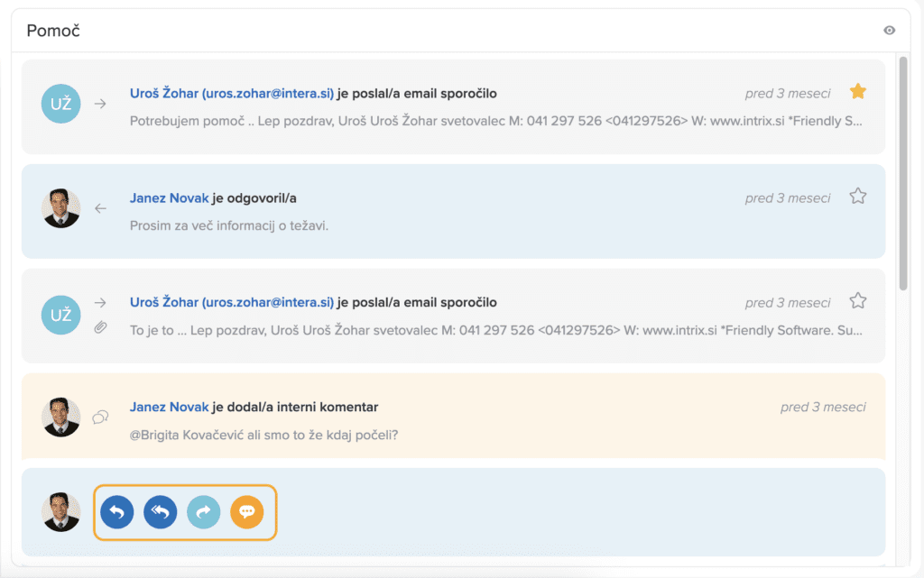Click the blue Reply button

point(116,512)
